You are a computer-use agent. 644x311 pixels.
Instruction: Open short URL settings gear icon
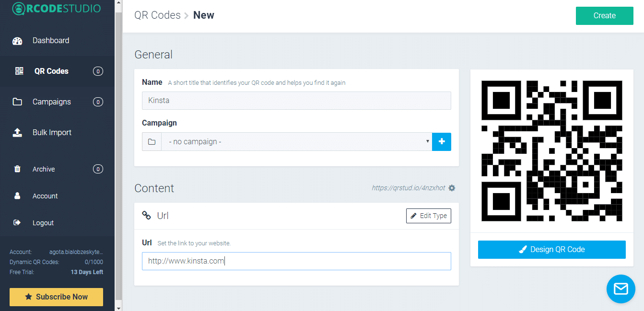click(x=452, y=188)
